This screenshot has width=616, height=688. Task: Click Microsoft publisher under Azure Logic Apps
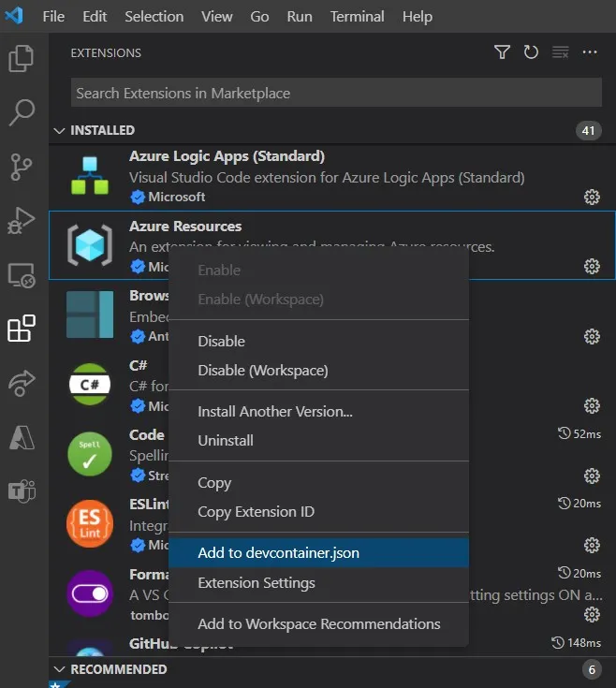click(x=176, y=197)
